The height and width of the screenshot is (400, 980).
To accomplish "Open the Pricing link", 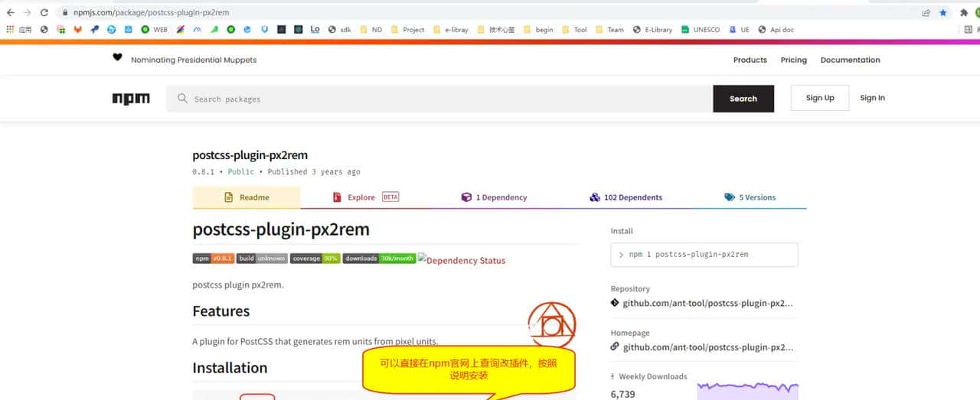I will [794, 60].
